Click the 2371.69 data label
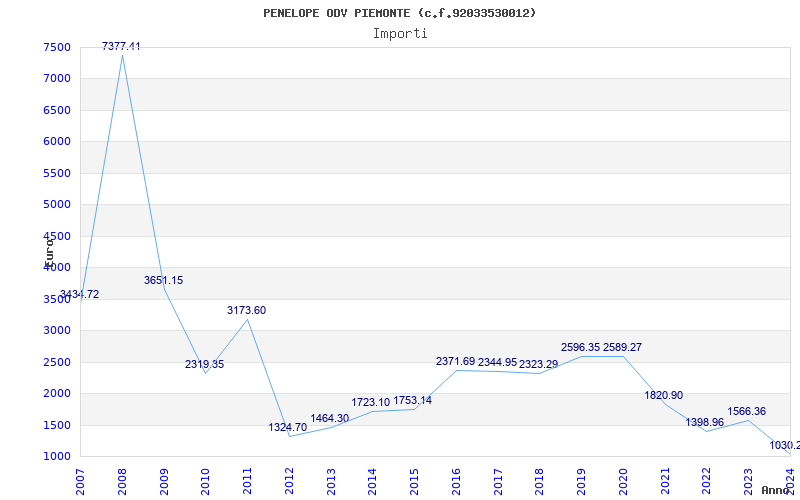This screenshot has width=800, height=500. pos(456,361)
